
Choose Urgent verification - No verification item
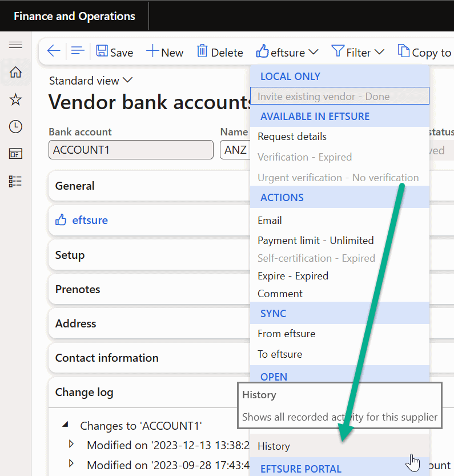pyautogui.click(x=340, y=178)
